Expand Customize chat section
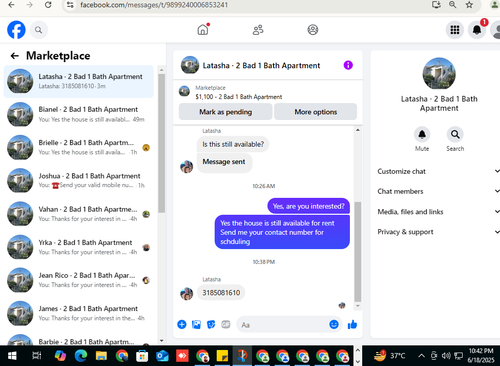Image resolution: width=500 pixels, height=366 pixels. coord(438,171)
